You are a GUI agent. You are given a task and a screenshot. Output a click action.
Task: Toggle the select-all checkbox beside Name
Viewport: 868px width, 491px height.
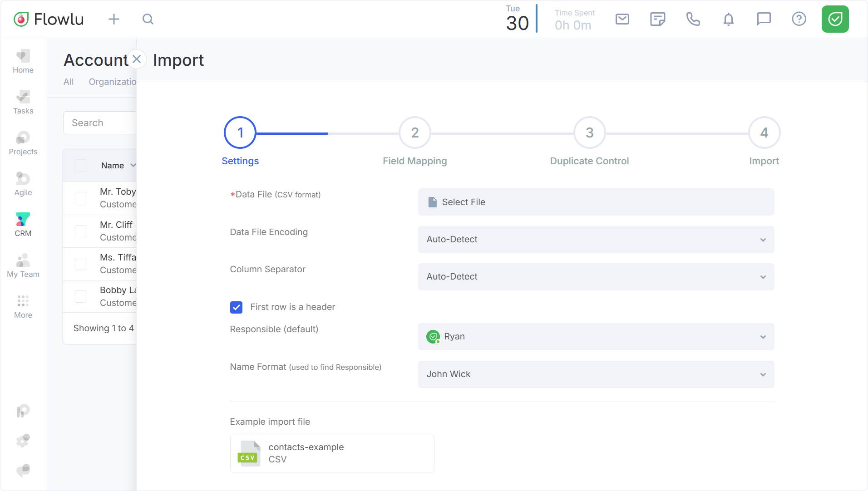tap(81, 166)
